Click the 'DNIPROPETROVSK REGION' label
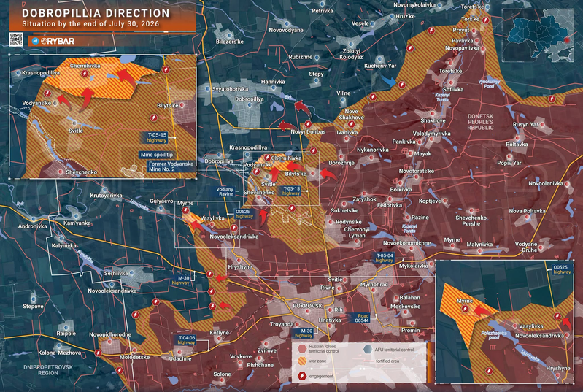The height and width of the screenshot is (392, 583). tap(48, 369)
